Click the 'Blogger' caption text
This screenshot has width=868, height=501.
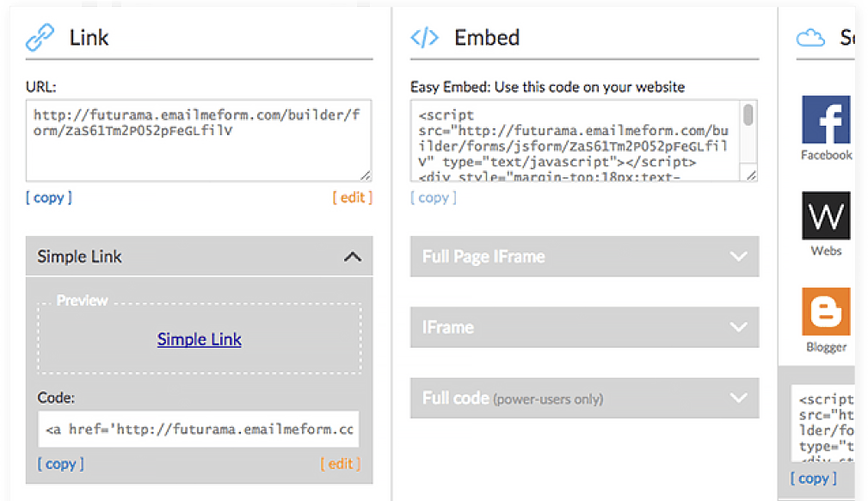point(826,347)
